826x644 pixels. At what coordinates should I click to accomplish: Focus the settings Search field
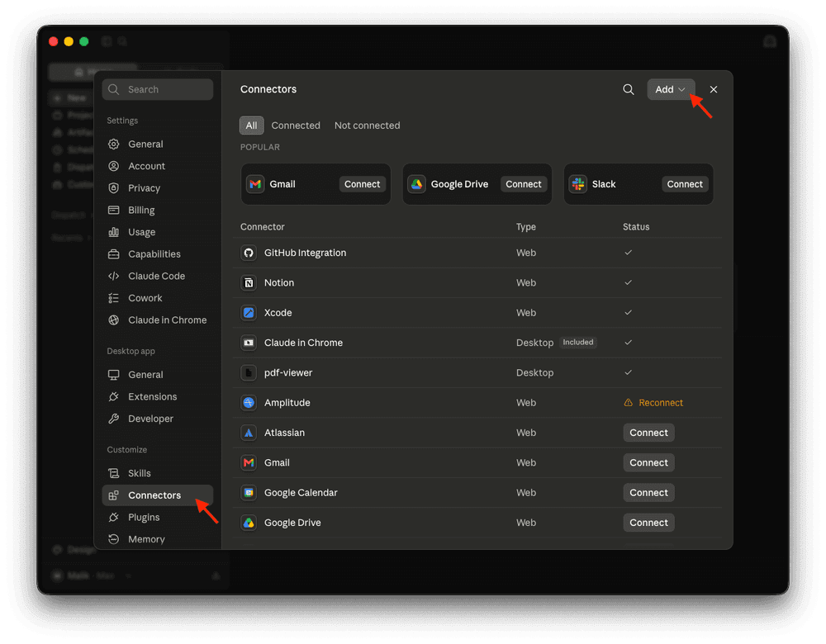pos(158,89)
